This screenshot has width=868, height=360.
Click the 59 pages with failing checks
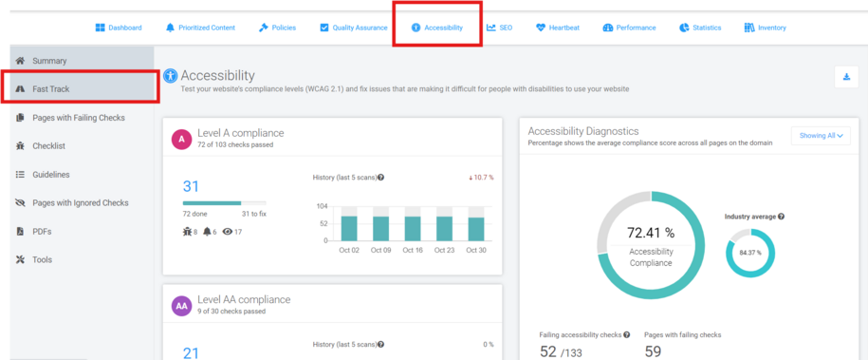[654, 351]
